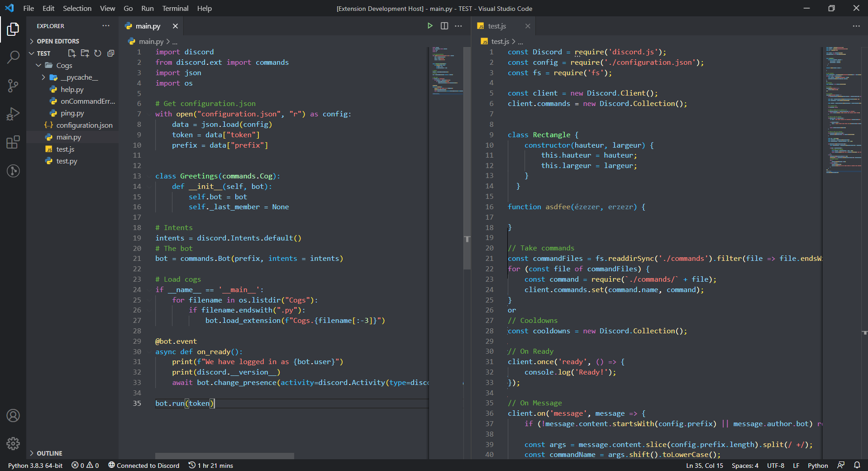Open the View menu
868x471 pixels.
coord(107,9)
